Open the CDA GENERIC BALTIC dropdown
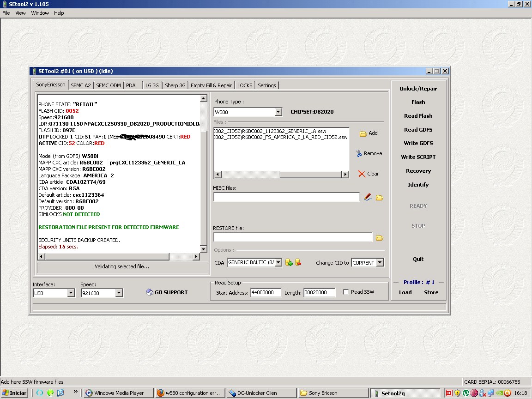The image size is (532, 399). pos(278,262)
